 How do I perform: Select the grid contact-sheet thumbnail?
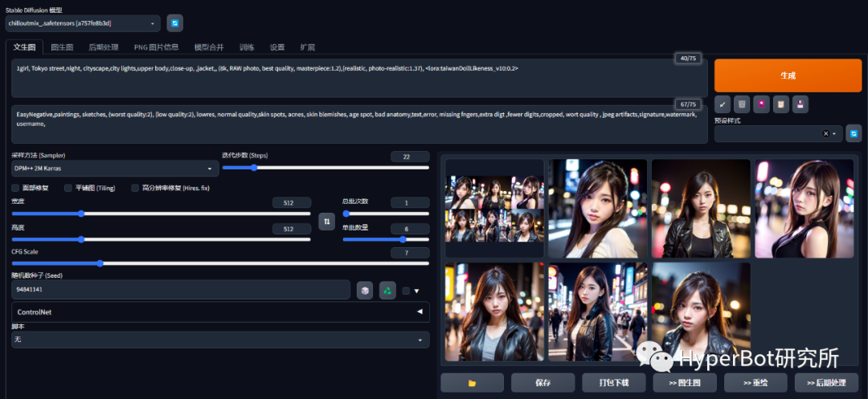(x=494, y=209)
